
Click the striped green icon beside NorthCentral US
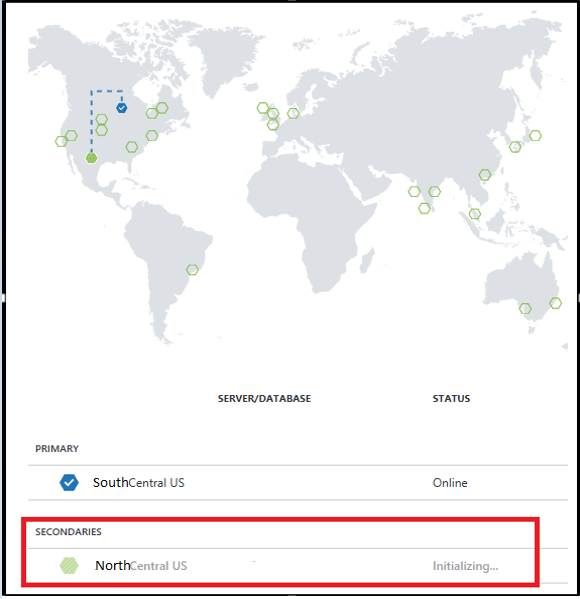[x=69, y=565]
